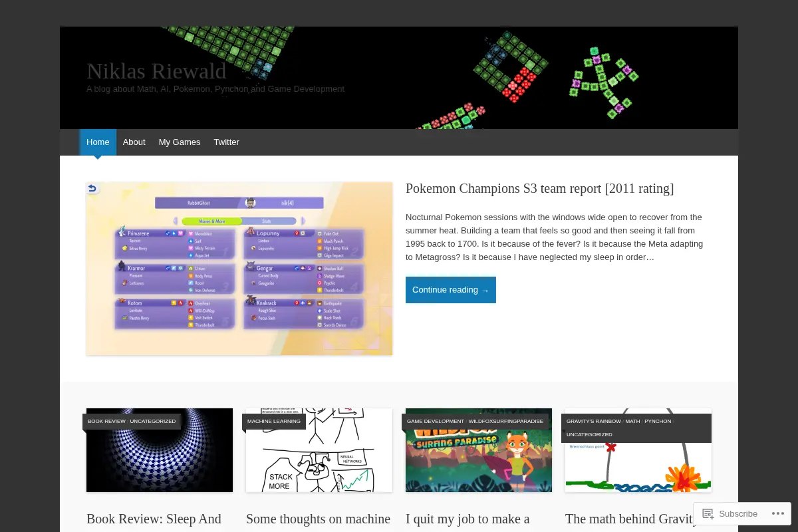Select the PYNCHON category tag
This screenshot has width=798, height=532.
(x=658, y=421)
